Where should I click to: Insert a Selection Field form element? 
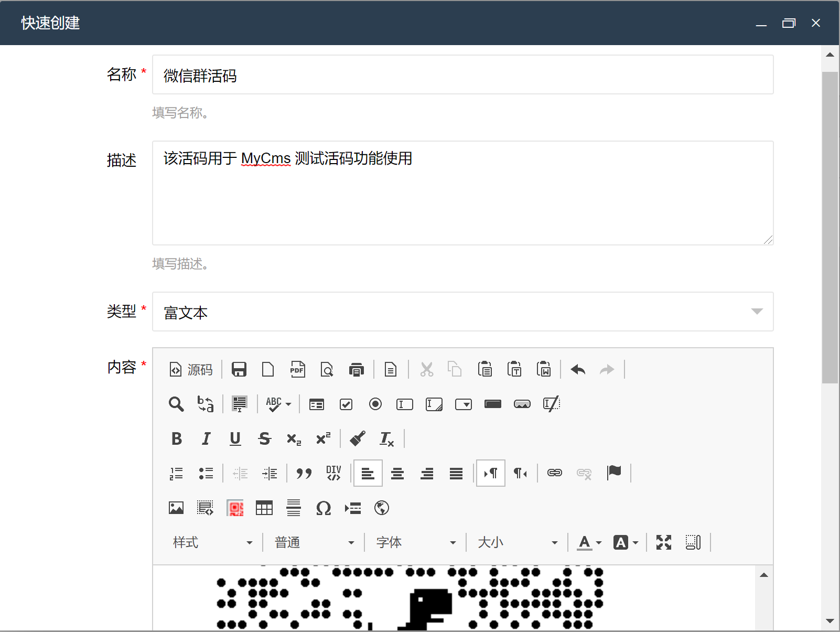pos(464,404)
